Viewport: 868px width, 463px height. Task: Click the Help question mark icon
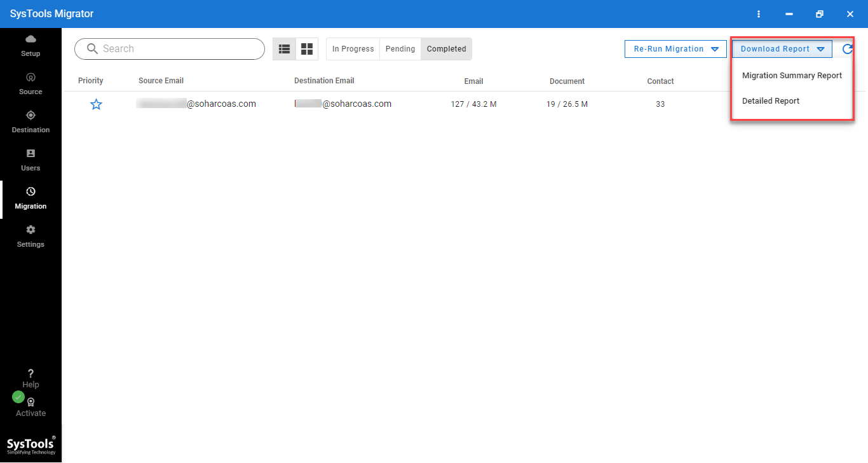(x=31, y=374)
